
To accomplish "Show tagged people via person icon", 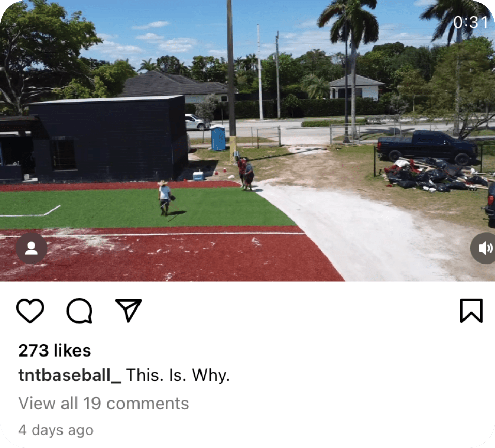I will tap(31, 248).
